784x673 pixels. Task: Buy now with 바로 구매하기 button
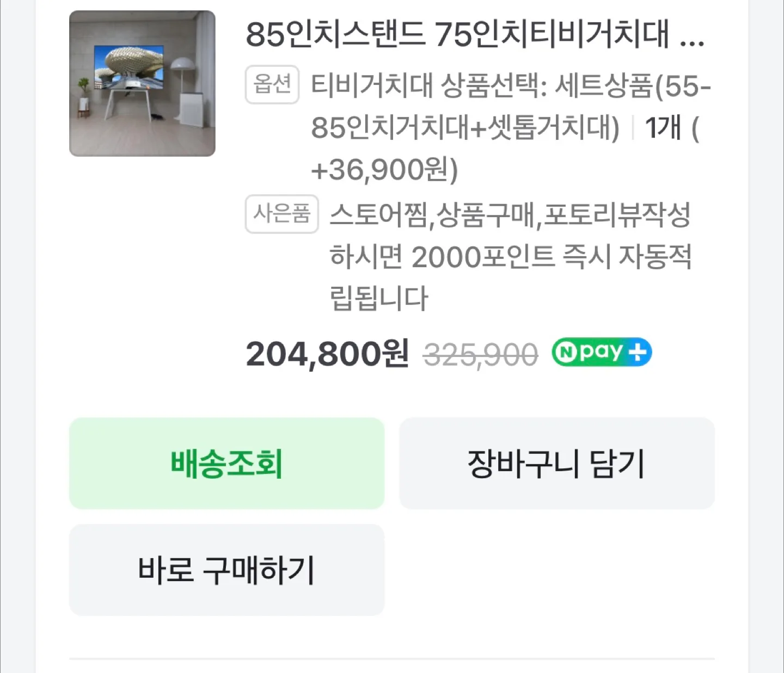(x=226, y=570)
